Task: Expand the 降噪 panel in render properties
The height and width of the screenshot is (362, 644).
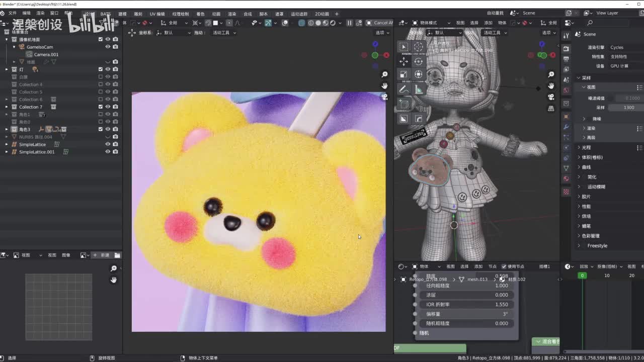Action: coord(585,119)
